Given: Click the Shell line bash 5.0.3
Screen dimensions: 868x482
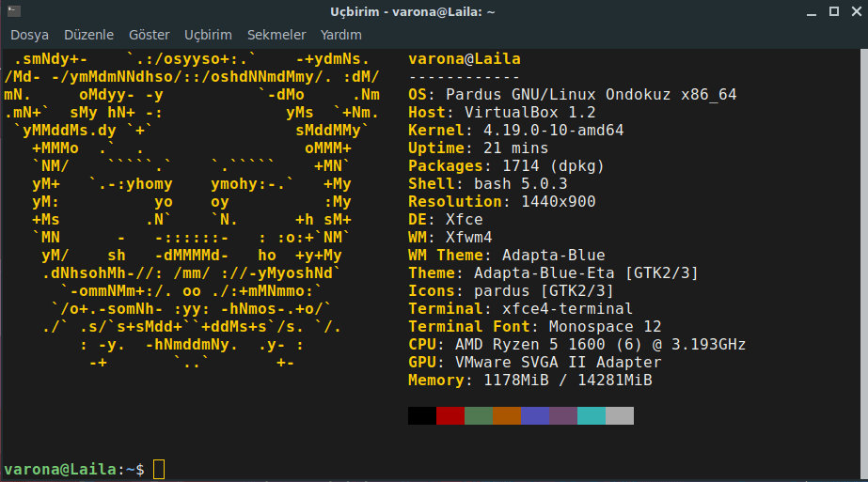Looking at the screenshot, I should pos(488,184).
